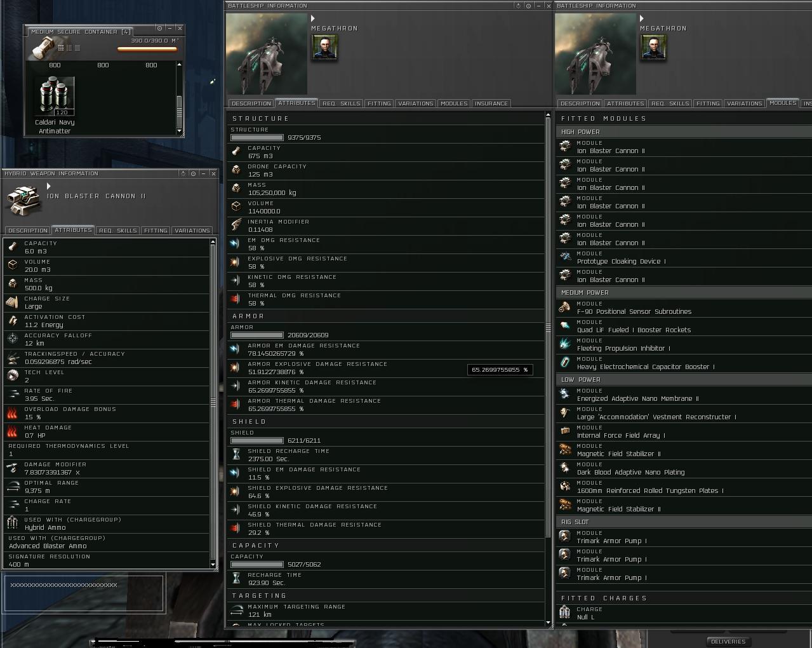812x648 pixels.
Task: Click ship attributes scrollbar down arrow
Action: (x=548, y=623)
